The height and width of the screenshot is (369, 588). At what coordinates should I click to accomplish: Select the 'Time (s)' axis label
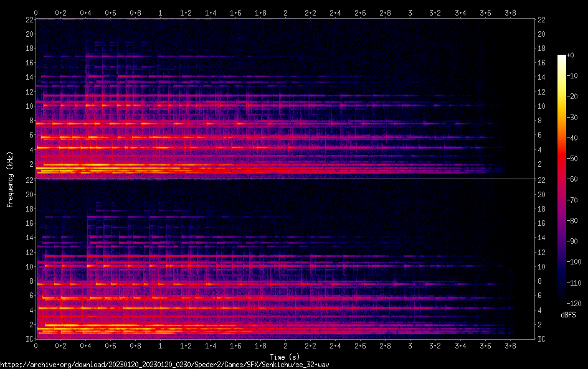[285, 357]
